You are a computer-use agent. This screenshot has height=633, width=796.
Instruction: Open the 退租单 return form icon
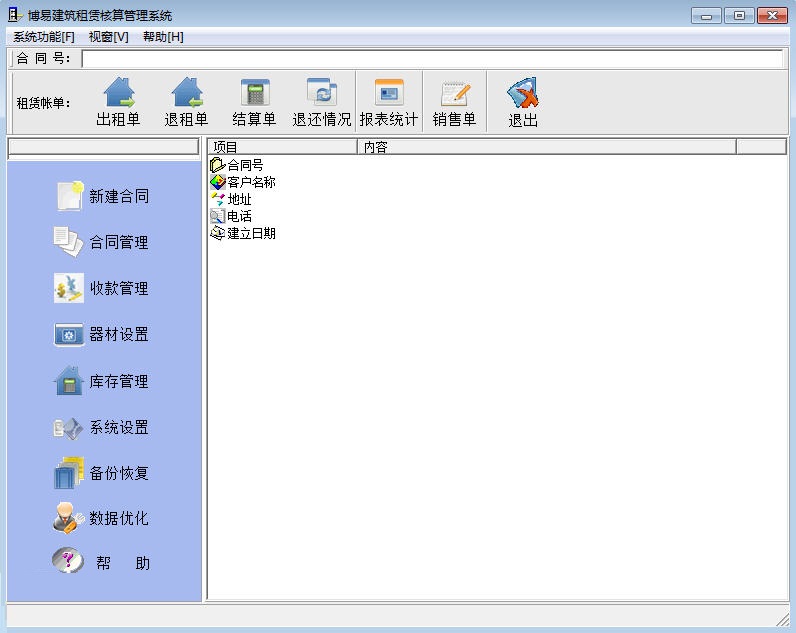click(x=187, y=92)
